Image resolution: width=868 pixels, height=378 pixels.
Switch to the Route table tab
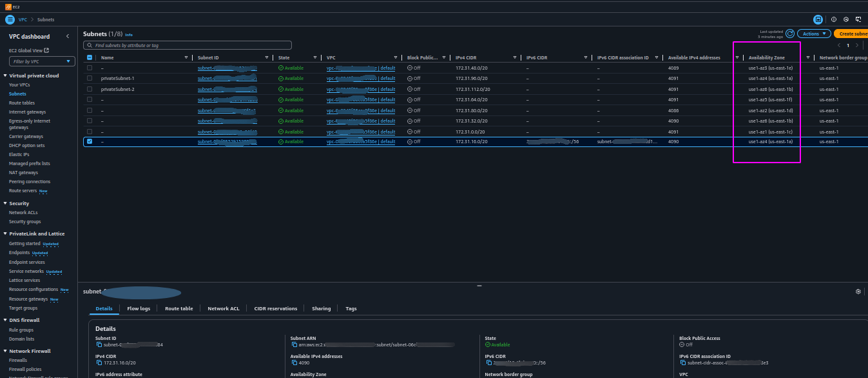coord(179,308)
